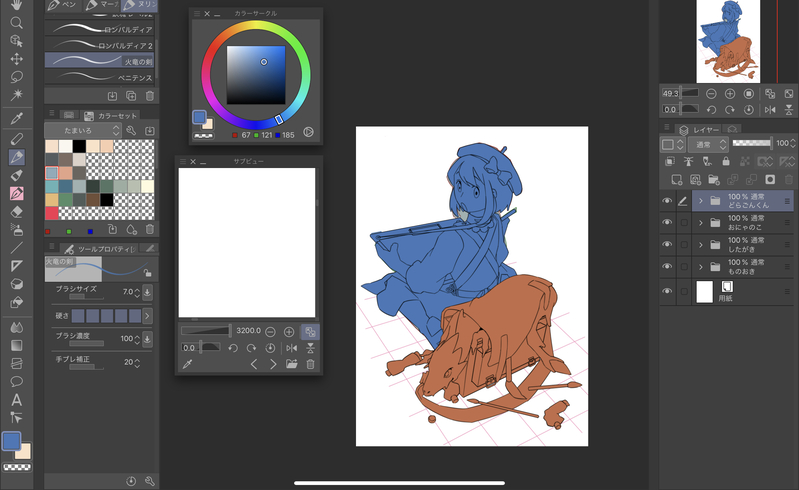
Task: Pick the red swatch in color set
Action: pyautogui.click(x=51, y=213)
